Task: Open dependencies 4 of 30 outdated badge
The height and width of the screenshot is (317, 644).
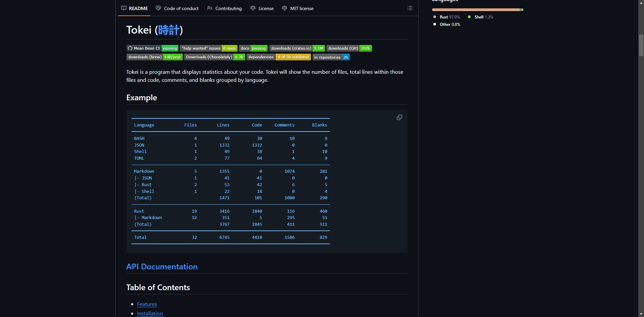Action: pos(279,57)
